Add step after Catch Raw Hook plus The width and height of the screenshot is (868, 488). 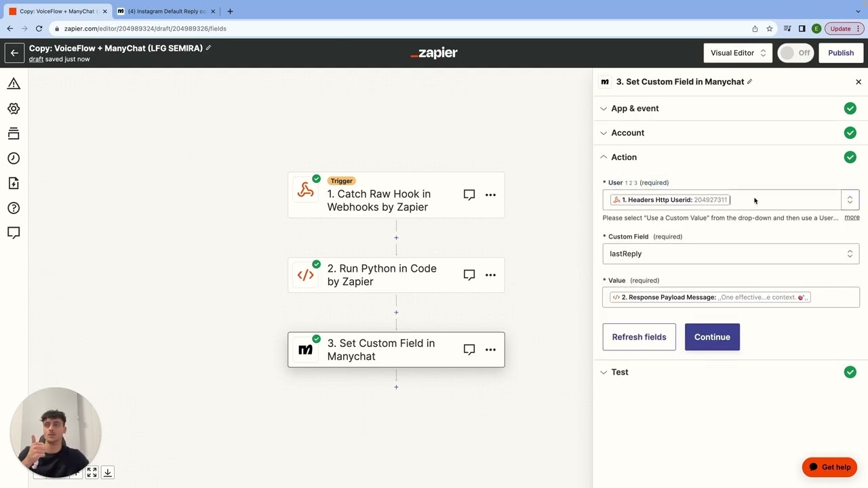396,238
